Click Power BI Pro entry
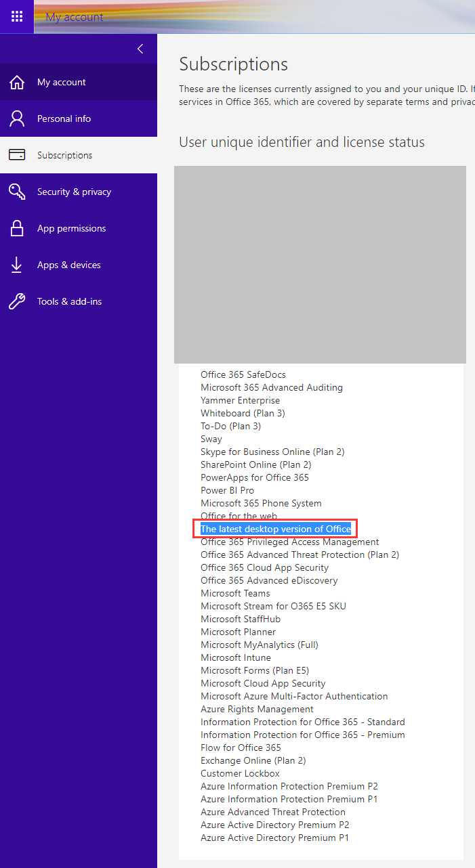Image resolution: width=475 pixels, height=868 pixels. tap(228, 490)
